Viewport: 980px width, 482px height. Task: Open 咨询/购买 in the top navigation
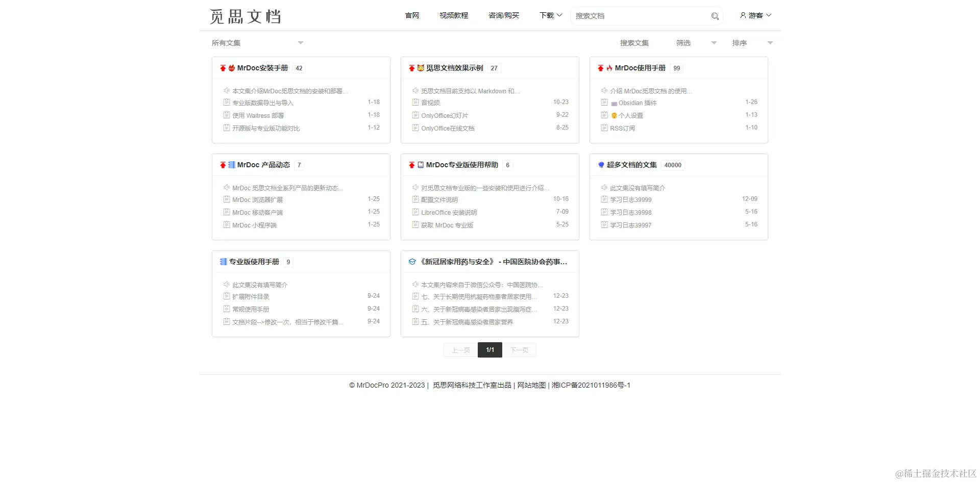point(504,15)
